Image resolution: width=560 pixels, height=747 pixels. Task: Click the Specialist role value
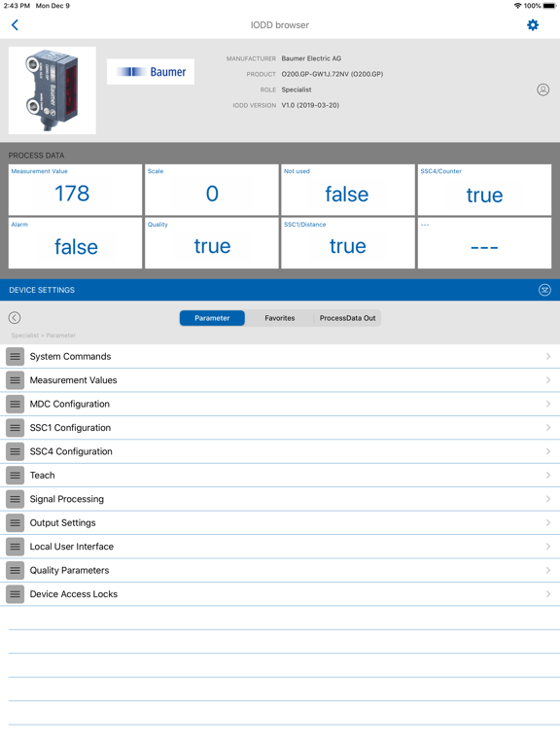[x=297, y=89]
